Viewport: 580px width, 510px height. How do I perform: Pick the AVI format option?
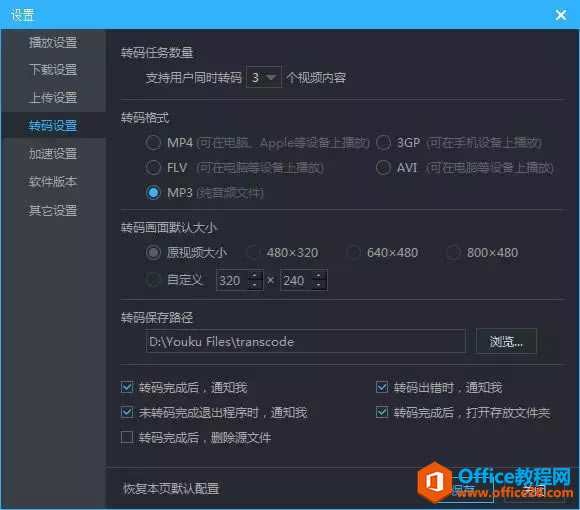384,168
